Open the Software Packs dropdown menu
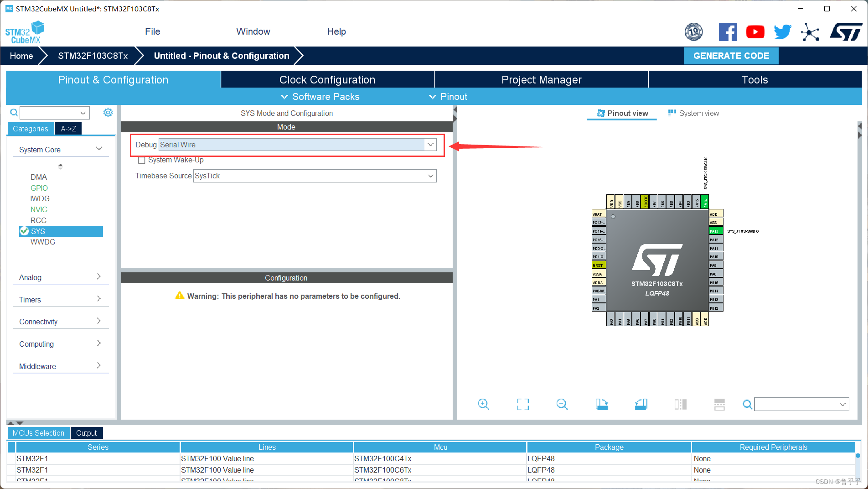Image resolution: width=868 pixels, height=489 pixels. coord(320,97)
